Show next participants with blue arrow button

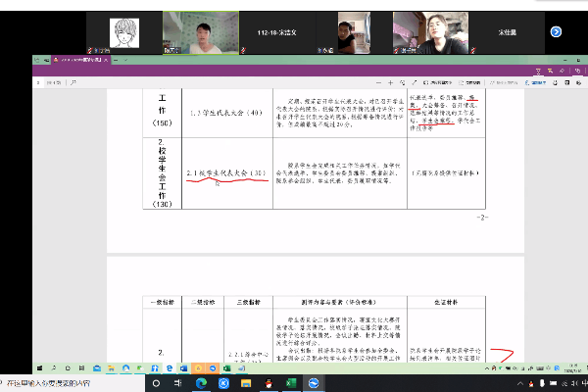(556, 31)
